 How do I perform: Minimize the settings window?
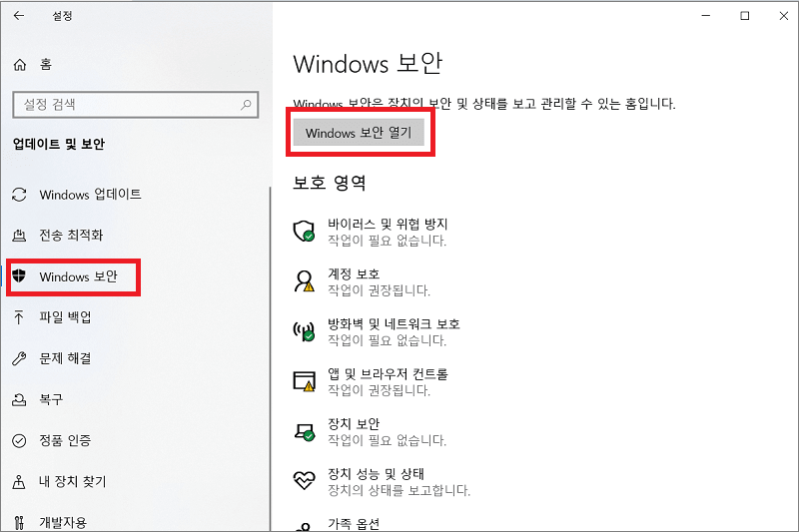(706, 16)
